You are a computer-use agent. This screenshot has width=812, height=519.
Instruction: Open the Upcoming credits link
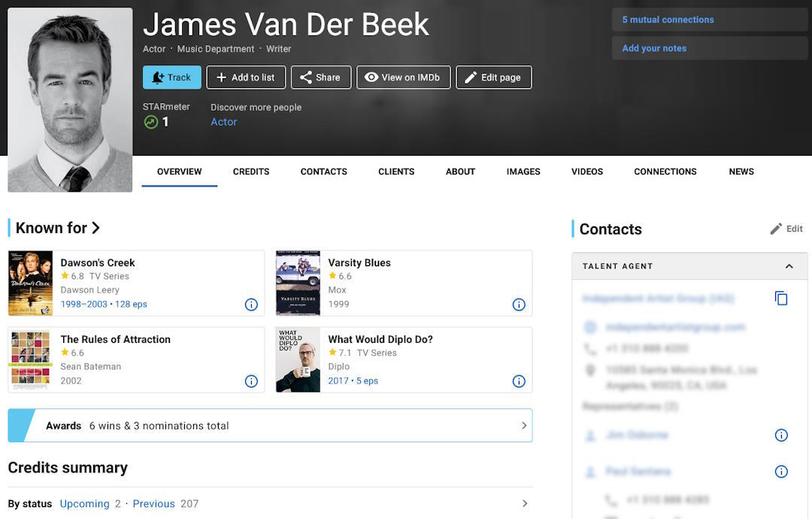click(85, 503)
